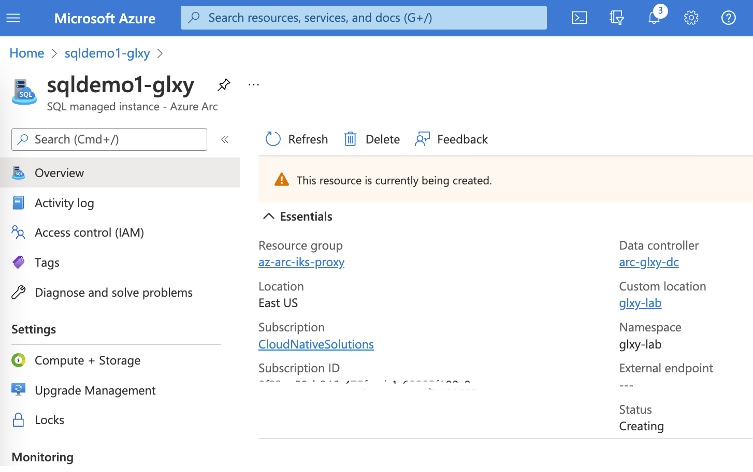
Task: Click the Refresh button label
Action: coord(308,139)
